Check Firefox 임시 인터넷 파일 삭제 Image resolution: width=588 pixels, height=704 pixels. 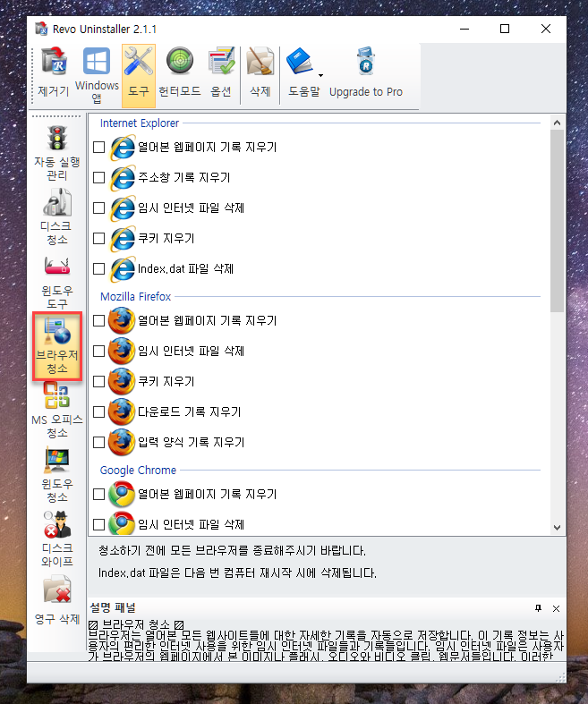(x=98, y=351)
